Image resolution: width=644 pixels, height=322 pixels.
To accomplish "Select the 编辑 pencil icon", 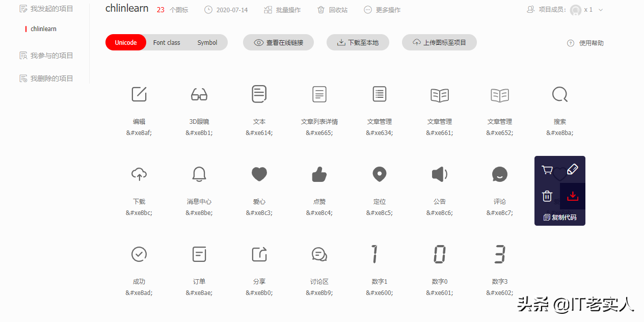I will point(139,94).
